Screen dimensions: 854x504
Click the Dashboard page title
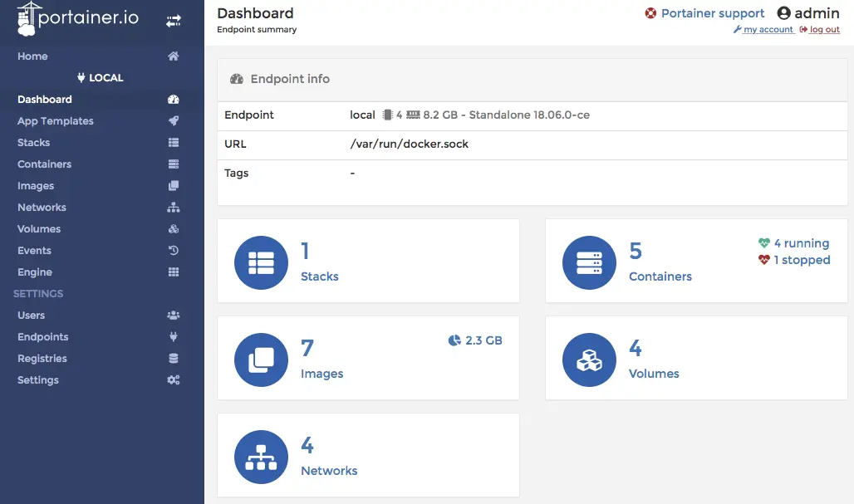[x=255, y=13]
